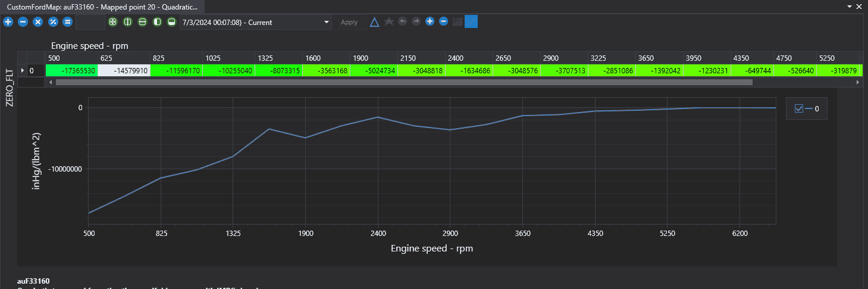Click the auF33160 description heading
The image size is (868, 289).
point(33,281)
